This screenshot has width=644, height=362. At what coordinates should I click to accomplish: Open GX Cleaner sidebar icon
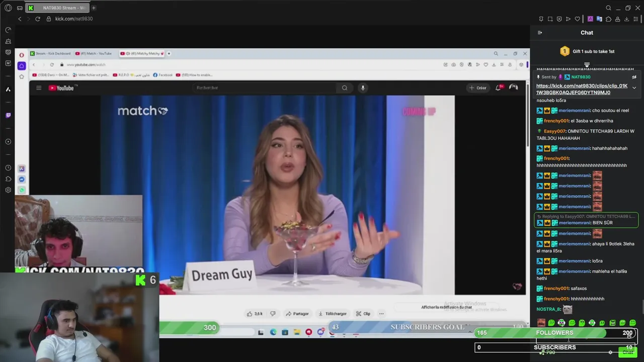click(x=8, y=41)
